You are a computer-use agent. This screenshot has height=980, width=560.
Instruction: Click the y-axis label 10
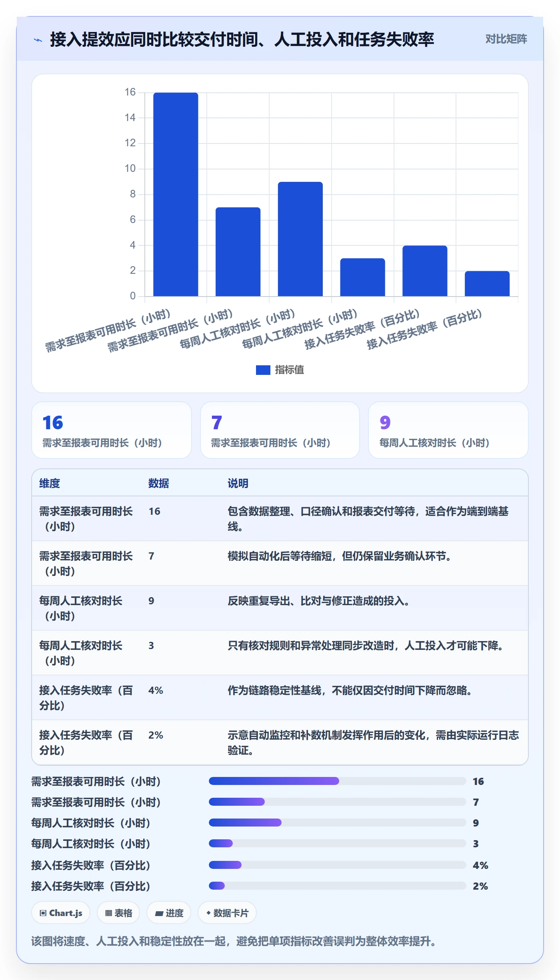[130, 168]
